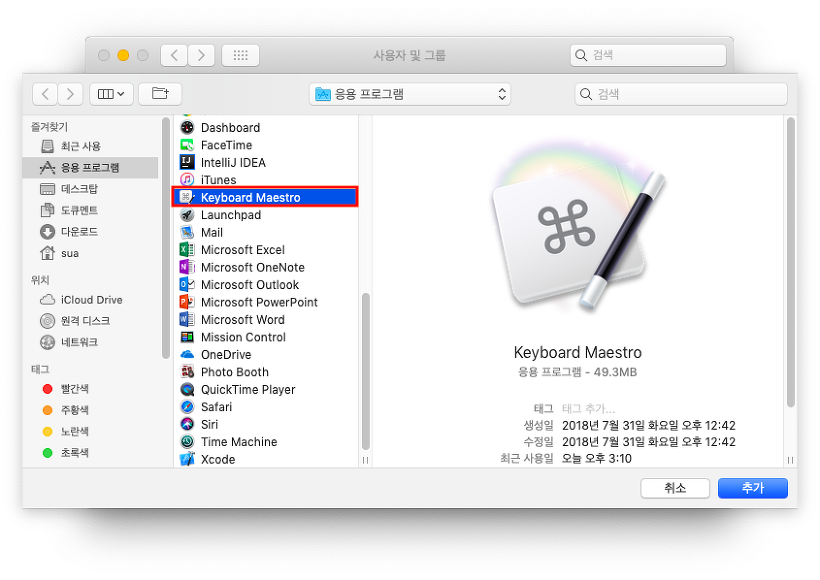Select the IntelliJ IDEA icon
This screenshot has width=820, height=580.
tap(187, 162)
